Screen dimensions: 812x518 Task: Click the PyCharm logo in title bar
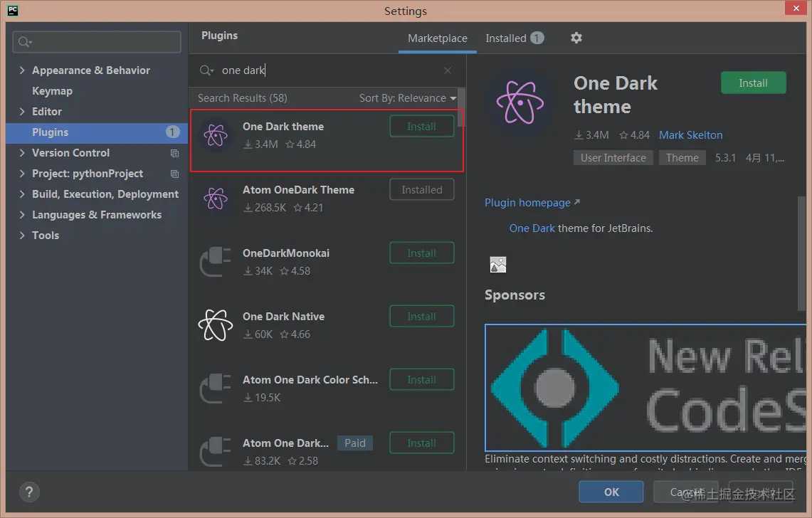coord(13,10)
